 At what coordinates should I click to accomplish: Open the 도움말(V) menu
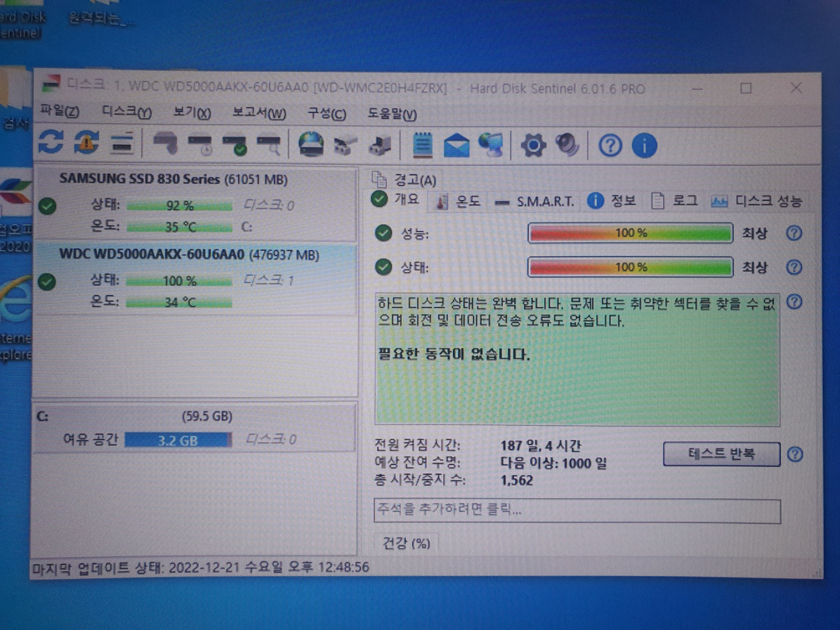pyautogui.click(x=392, y=114)
